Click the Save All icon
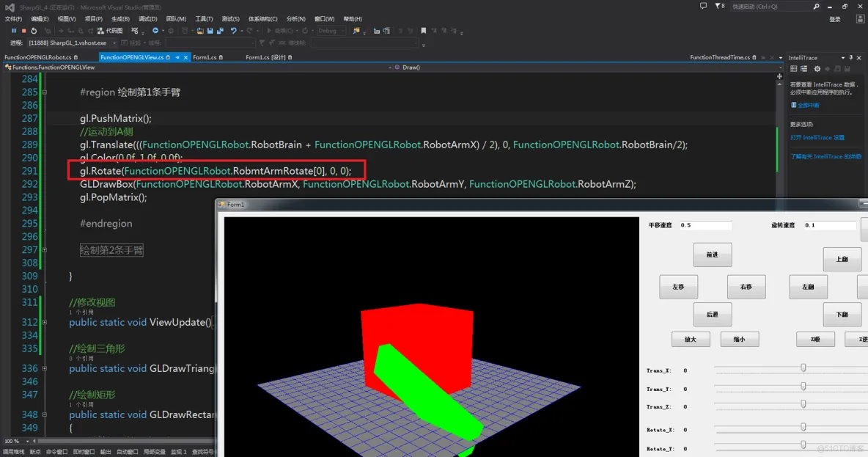The image size is (868, 457). 221,31
